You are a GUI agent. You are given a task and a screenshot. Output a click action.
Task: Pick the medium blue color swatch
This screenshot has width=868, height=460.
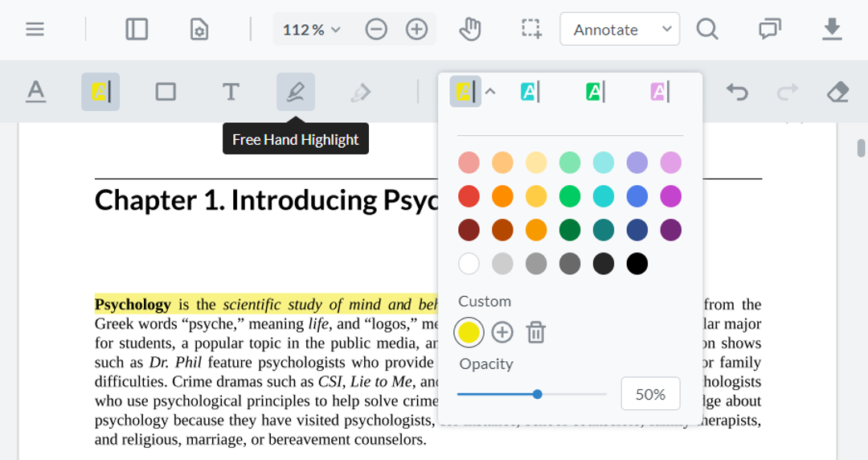(637, 197)
